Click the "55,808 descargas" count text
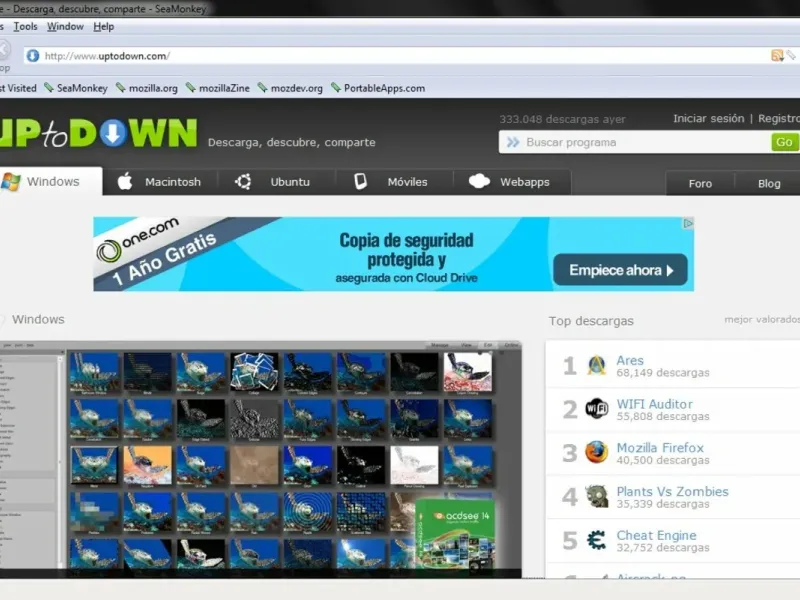Image resolution: width=800 pixels, height=600 pixels. click(663, 416)
